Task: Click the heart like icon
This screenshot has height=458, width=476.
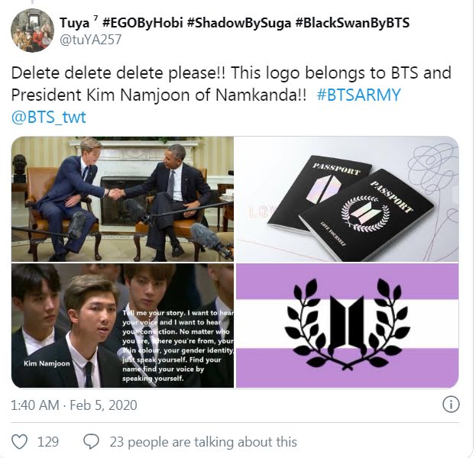Action: pos(19,442)
